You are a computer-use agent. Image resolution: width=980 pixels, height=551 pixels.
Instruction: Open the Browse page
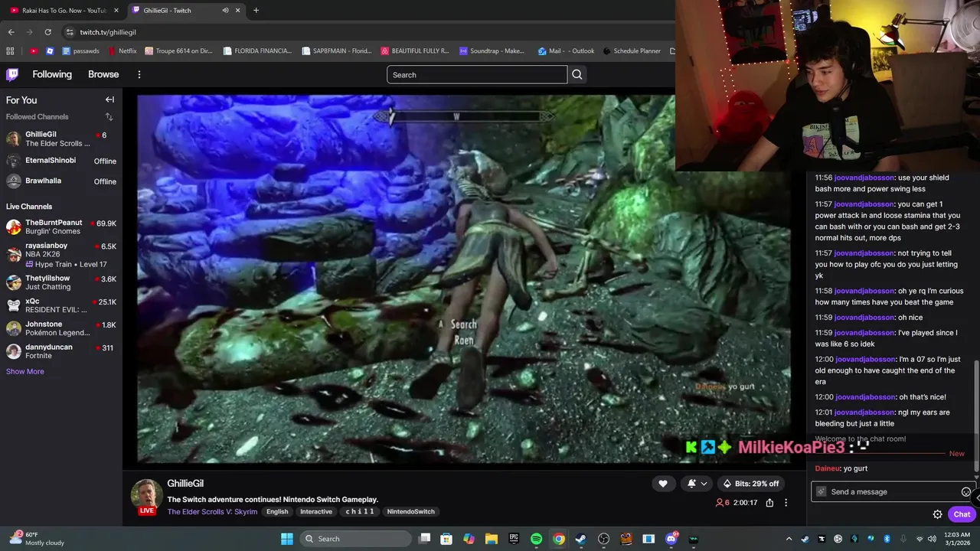103,74
